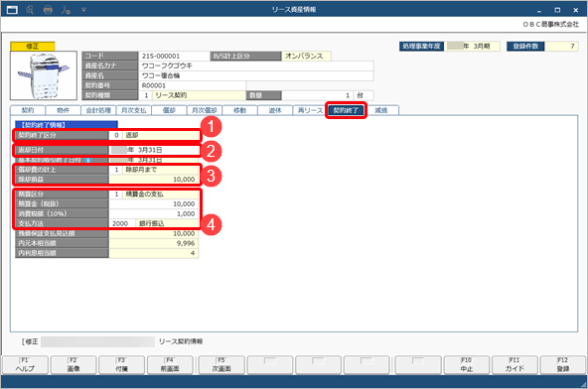This screenshot has width=588, height=389.
Task: Click the オンバランス value
Action: [x=306, y=56]
